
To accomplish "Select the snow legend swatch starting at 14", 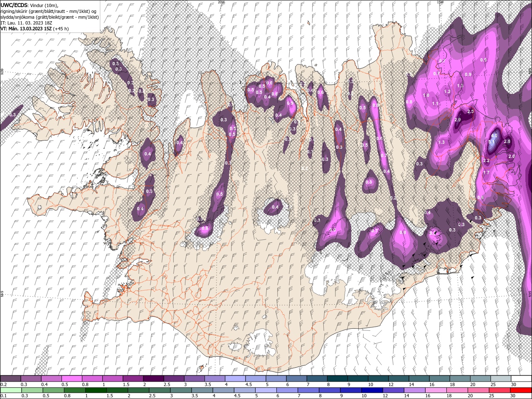I will pyautogui.click(x=418, y=379).
